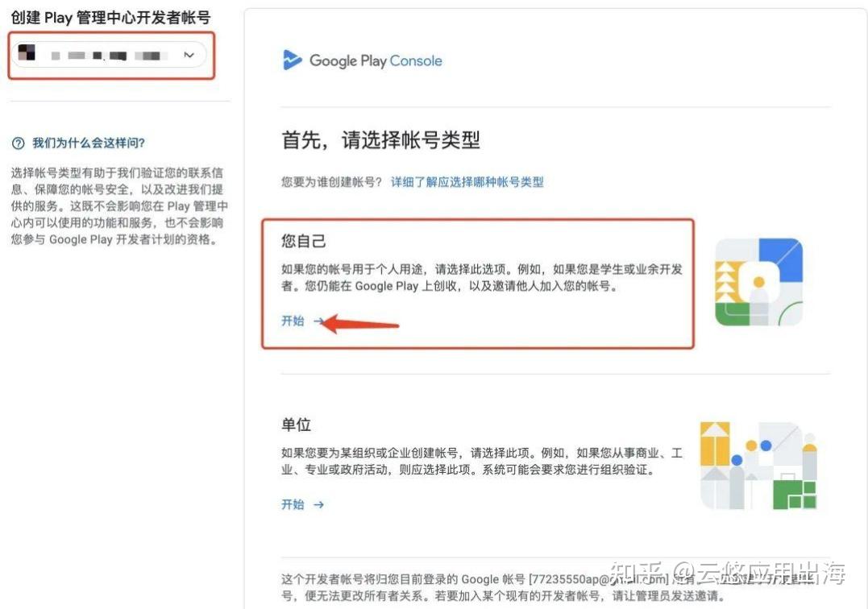The image size is (868, 609).
Task: Click the illustration image beside 您自己 section
Action: [758, 281]
